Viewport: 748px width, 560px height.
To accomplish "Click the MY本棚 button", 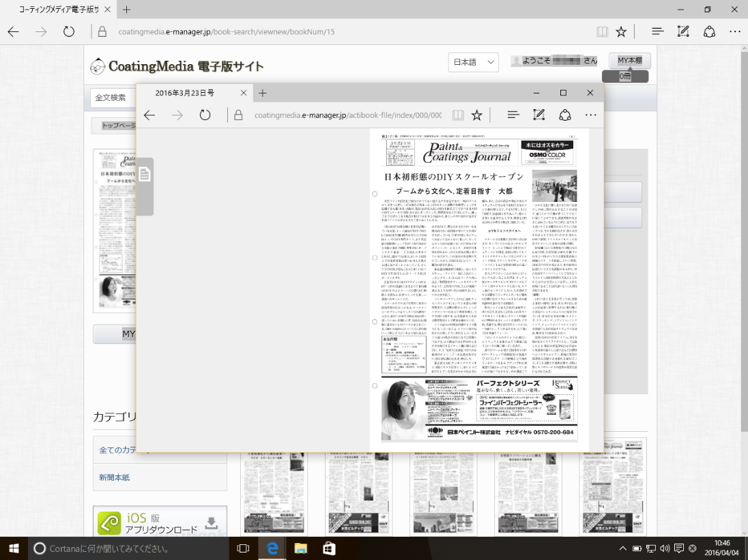I will pyautogui.click(x=629, y=61).
